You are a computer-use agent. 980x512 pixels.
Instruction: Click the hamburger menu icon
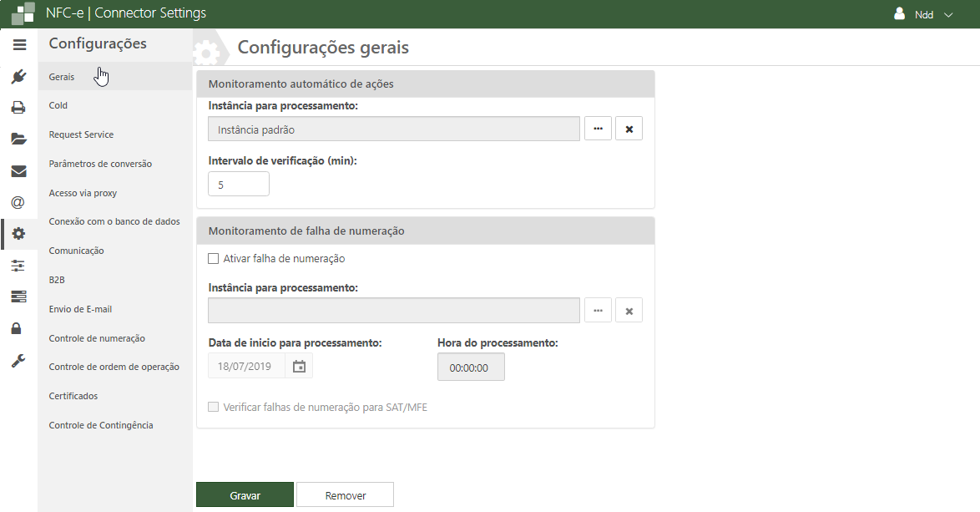click(19, 45)
